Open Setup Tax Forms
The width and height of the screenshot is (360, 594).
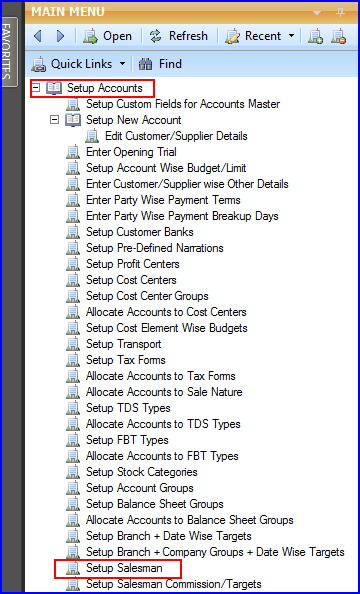pyautogui.click(x=126, y=360)
